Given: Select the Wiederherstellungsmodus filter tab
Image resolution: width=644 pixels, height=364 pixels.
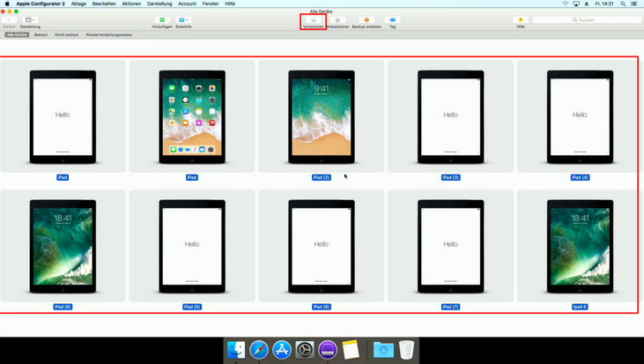Looking at the screenshot, I should tap(109, 35).
